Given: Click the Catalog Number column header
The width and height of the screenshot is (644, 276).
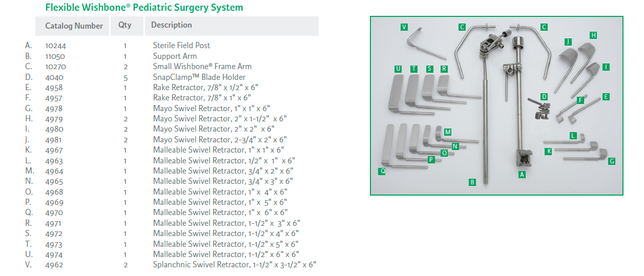Looking at the screenshot, I should point(74,26).
